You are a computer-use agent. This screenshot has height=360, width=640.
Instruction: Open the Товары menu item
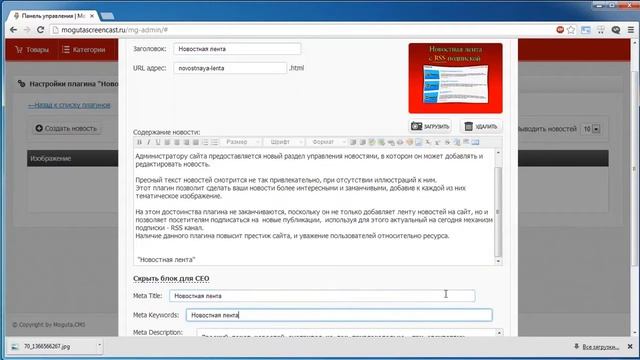coord(32,50)
